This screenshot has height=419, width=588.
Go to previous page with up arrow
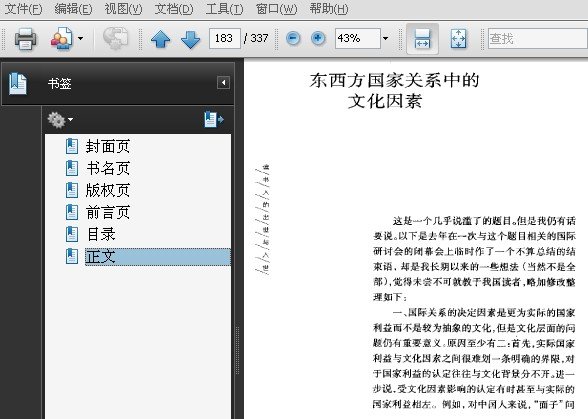(x=160, y=39)
